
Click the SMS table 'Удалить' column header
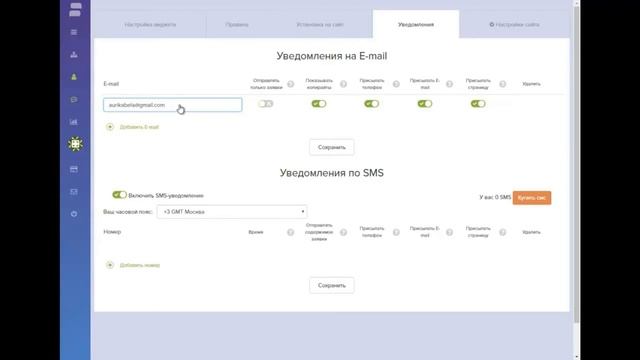[x=531, y=232]
